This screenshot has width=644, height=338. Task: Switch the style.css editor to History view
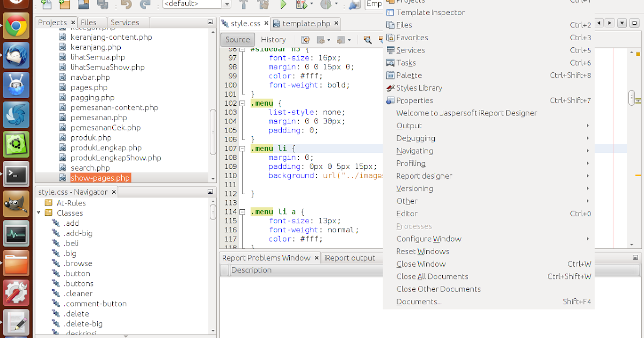coord(274,39)
